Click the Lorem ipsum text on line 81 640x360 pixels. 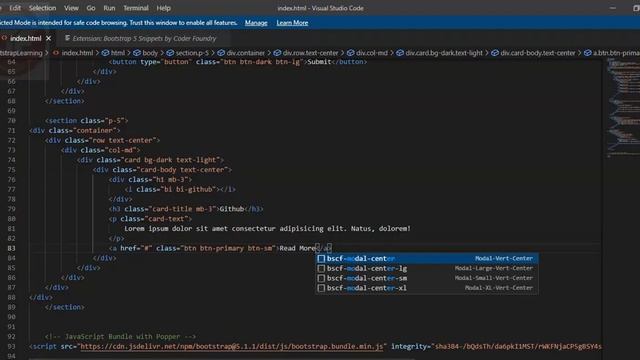pyautogui.click(x=267, y=229)
